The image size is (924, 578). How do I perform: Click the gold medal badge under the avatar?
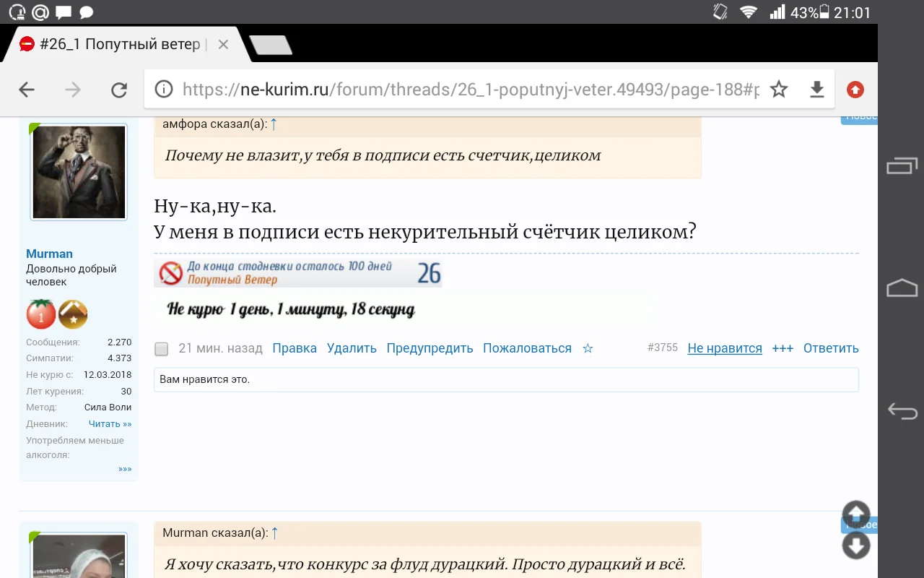(x=71, y=314)
